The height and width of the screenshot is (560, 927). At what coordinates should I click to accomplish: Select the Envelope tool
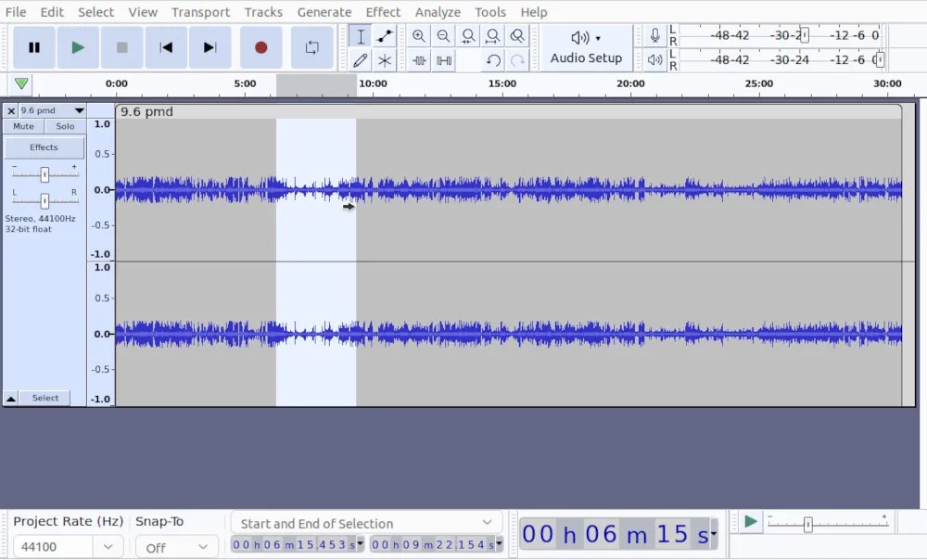click(385, 35)
